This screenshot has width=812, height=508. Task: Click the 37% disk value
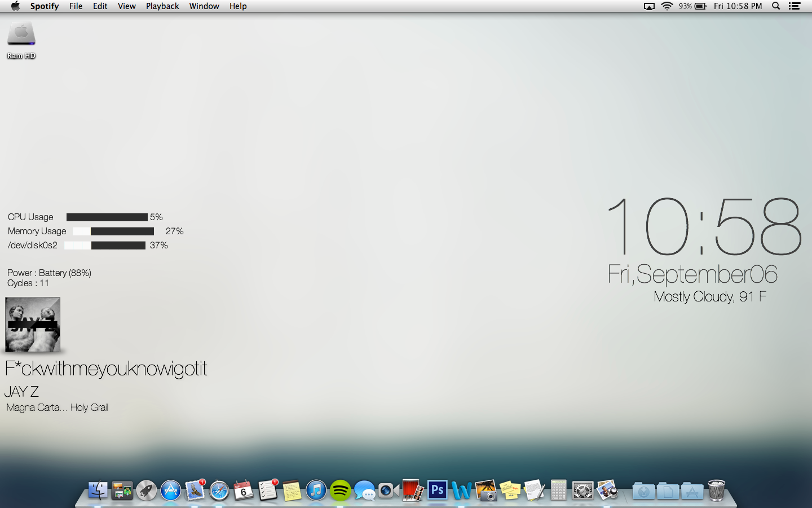(x=159, y=246)
